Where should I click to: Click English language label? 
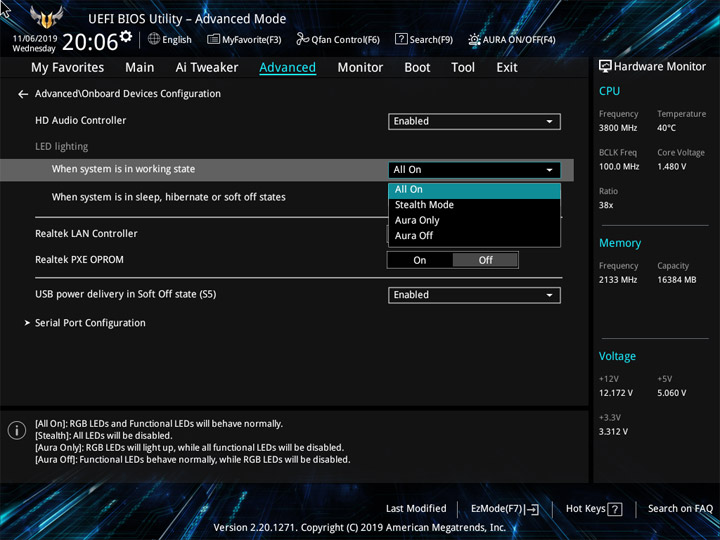(177, 39)
